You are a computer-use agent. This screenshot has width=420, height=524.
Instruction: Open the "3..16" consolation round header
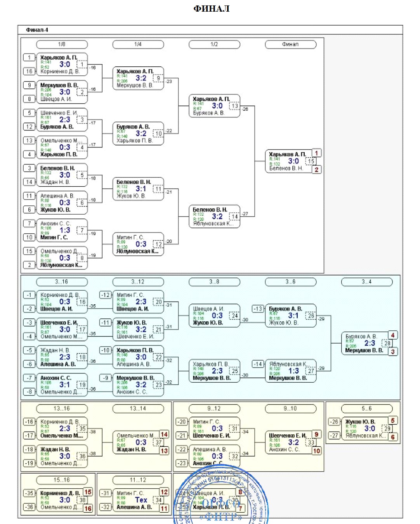(x=62, y=282)
